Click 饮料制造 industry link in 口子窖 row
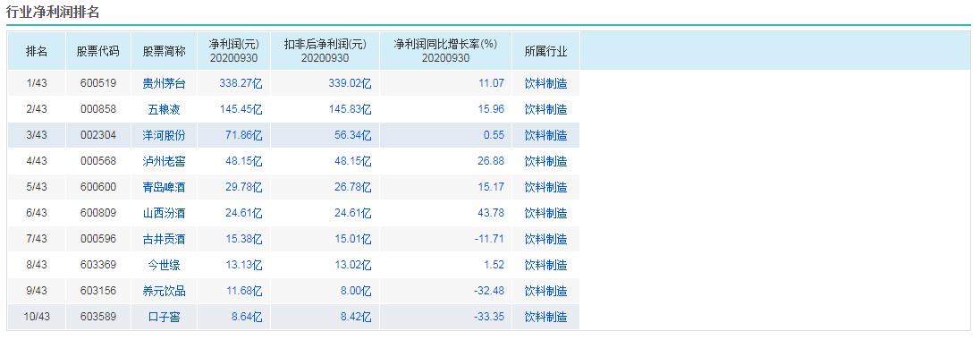The height and width of the screenshot is (340, 980). [545, 317]
